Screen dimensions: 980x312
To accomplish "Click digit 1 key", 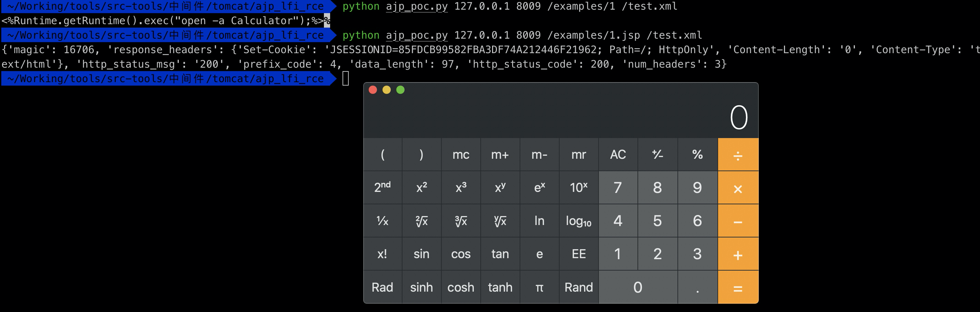I will coord(618,254).
